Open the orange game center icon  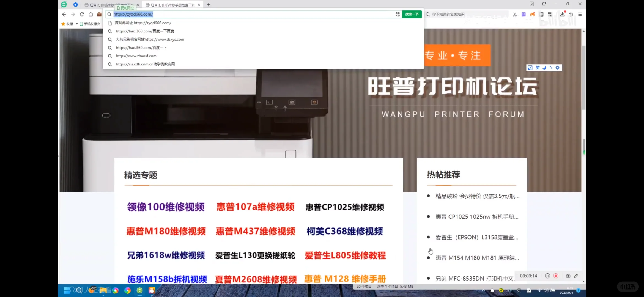click(x=532, y=14)
